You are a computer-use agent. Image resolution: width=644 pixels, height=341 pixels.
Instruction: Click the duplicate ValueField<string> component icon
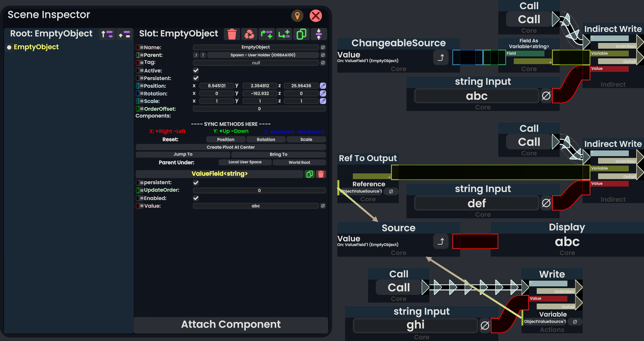click(x=309, y=174)
